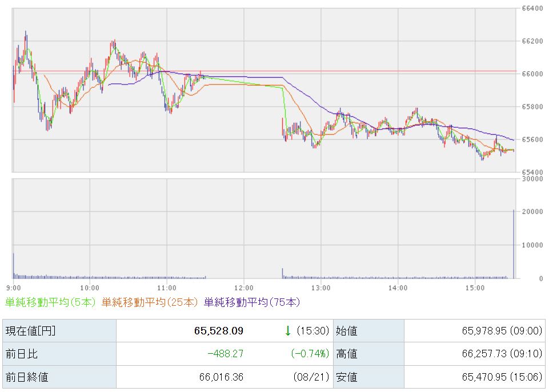Screen dimensions: 549x392
Task: Click the 12:00 time axis label
Action: pyautogui.click(x=244, y=288)
